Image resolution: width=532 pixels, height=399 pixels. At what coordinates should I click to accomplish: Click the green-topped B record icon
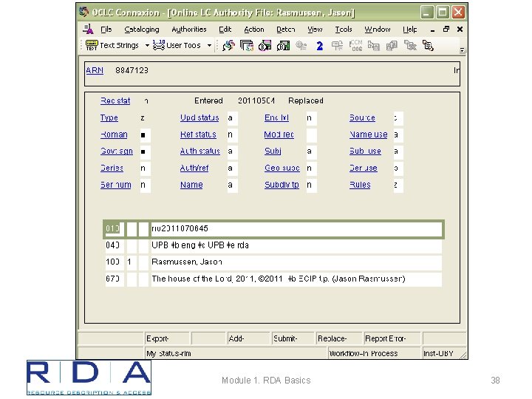click(283, 46)
